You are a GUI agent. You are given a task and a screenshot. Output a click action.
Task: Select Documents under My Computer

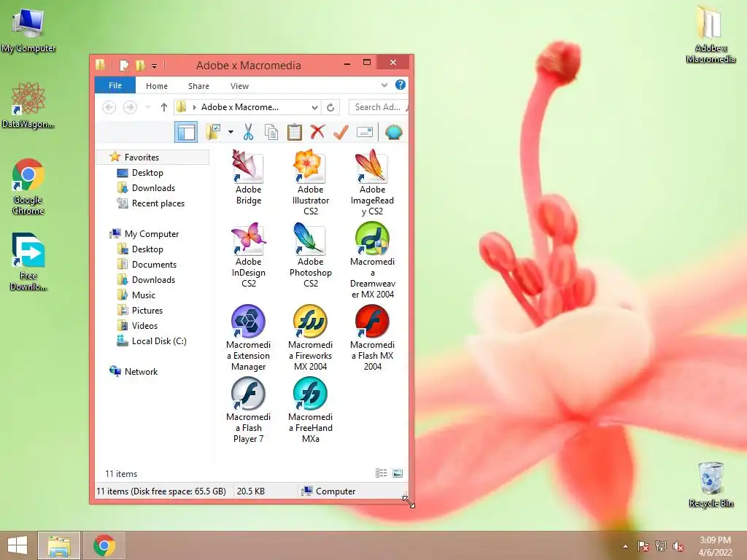(154, 264)
